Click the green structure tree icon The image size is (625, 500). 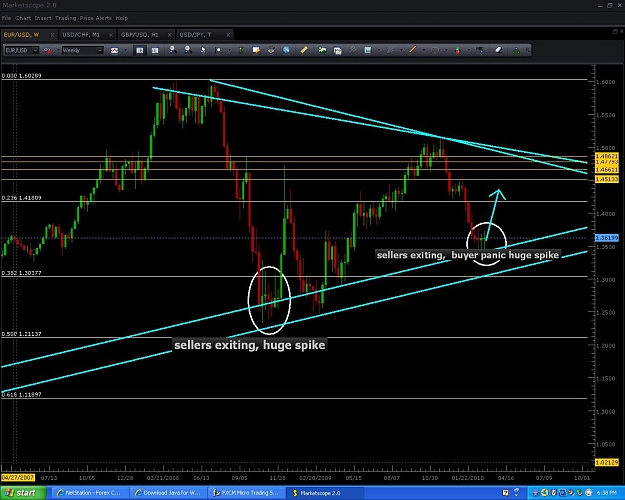[x=516, y=50]
